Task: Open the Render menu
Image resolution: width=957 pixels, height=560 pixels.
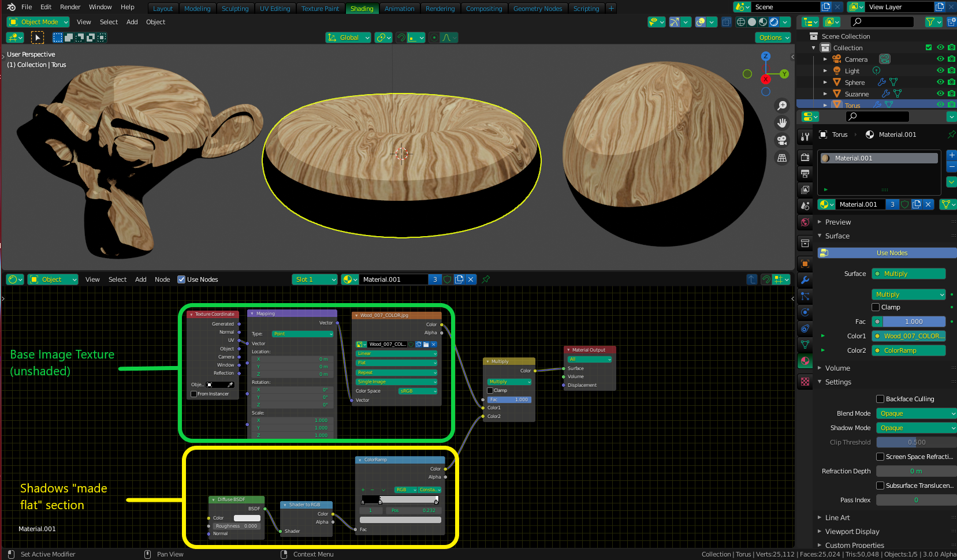Action: point(70,7)
